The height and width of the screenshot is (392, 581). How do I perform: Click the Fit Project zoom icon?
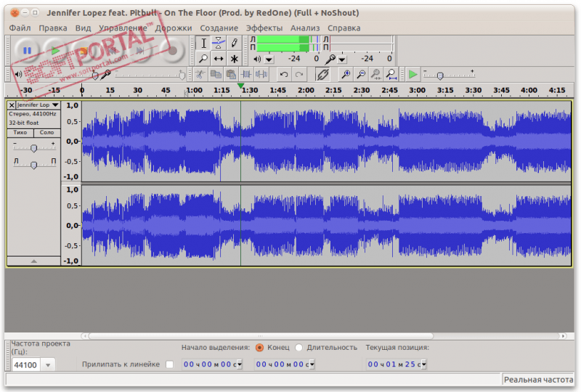click(391, 75)
